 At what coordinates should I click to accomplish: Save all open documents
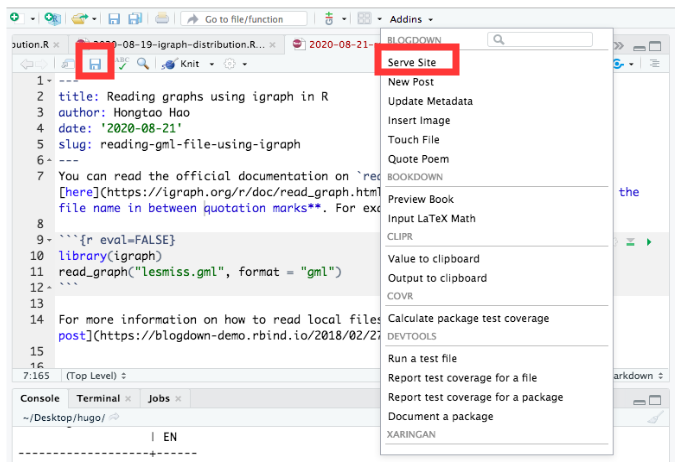click(135, 19)
